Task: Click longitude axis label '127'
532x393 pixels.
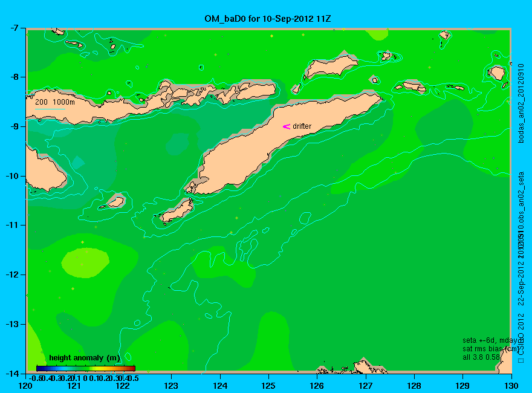Action: (365, 386)
